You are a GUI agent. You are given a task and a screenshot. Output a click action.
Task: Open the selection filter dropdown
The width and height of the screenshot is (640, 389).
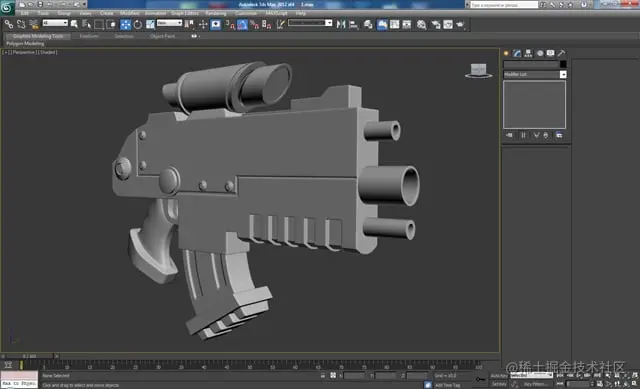pos(55,23)
